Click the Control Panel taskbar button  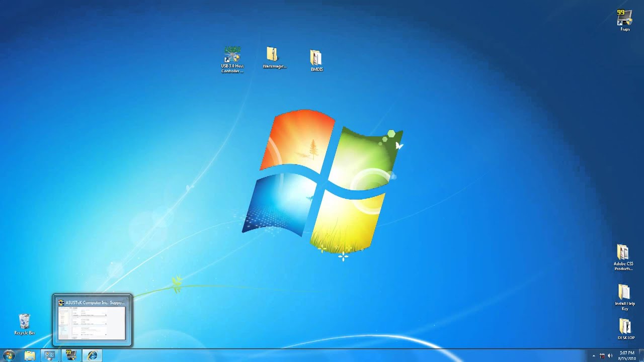[50, 355]
